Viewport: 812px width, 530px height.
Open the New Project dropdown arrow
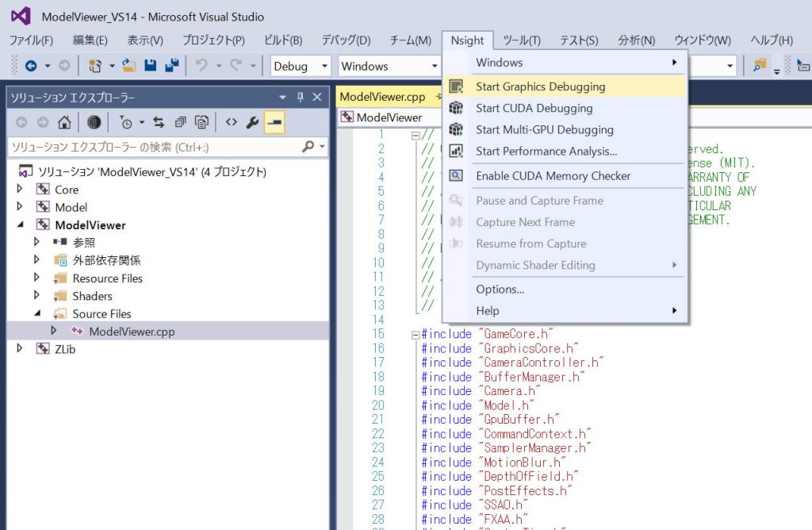pos(112,66)
